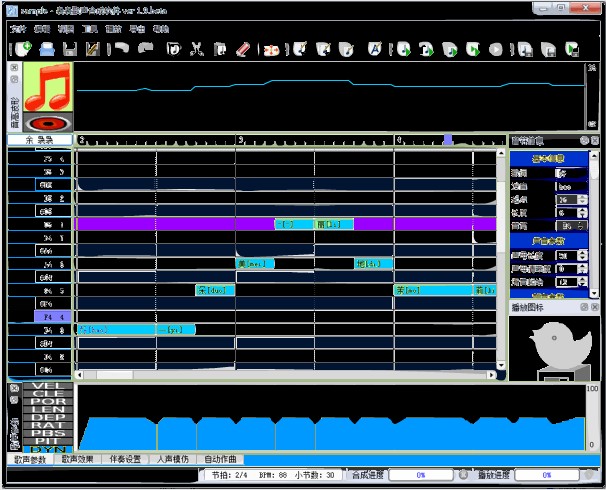Screen dimensions: 606x490
Task: Switch to the 自动作曲 tab
Action: 220,459
